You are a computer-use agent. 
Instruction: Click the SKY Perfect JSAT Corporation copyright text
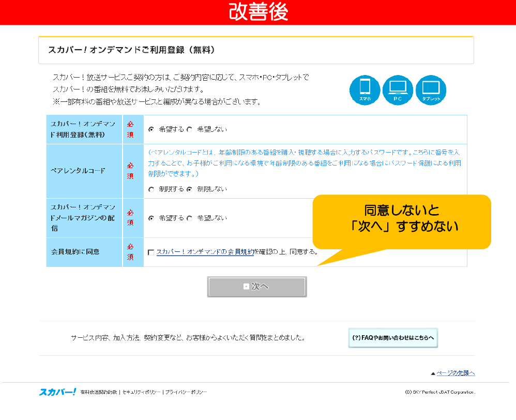[x=440, y=392]
